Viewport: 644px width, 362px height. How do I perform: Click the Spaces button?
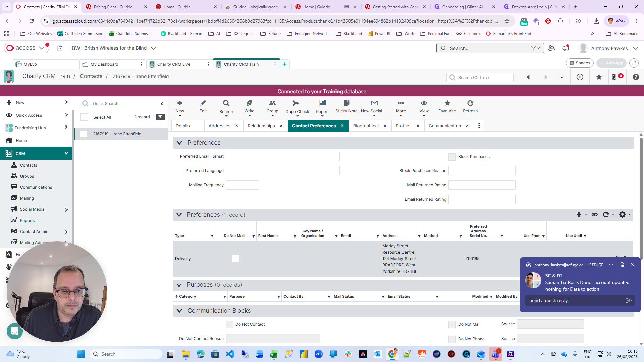point(580,63)
